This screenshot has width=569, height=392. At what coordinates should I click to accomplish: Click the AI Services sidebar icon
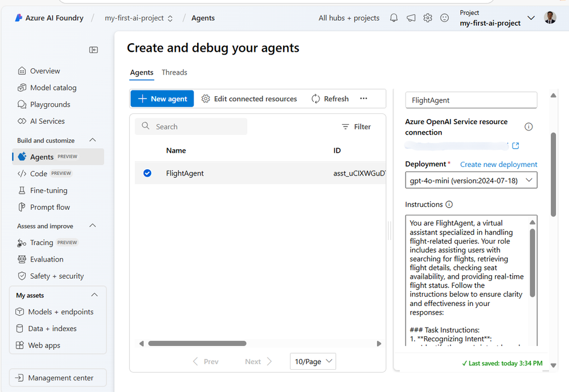click(22, 121)
